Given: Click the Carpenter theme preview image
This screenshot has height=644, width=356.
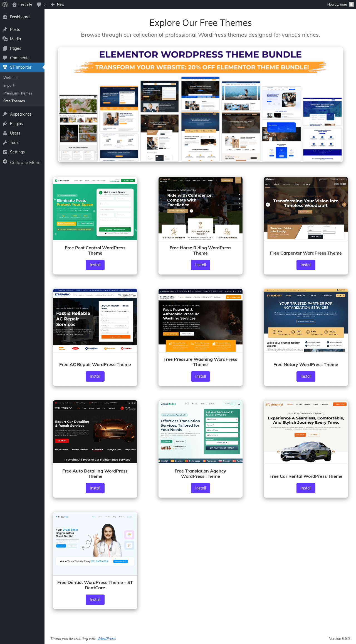Looking at the screenshot, I should [x=306, y=209].
